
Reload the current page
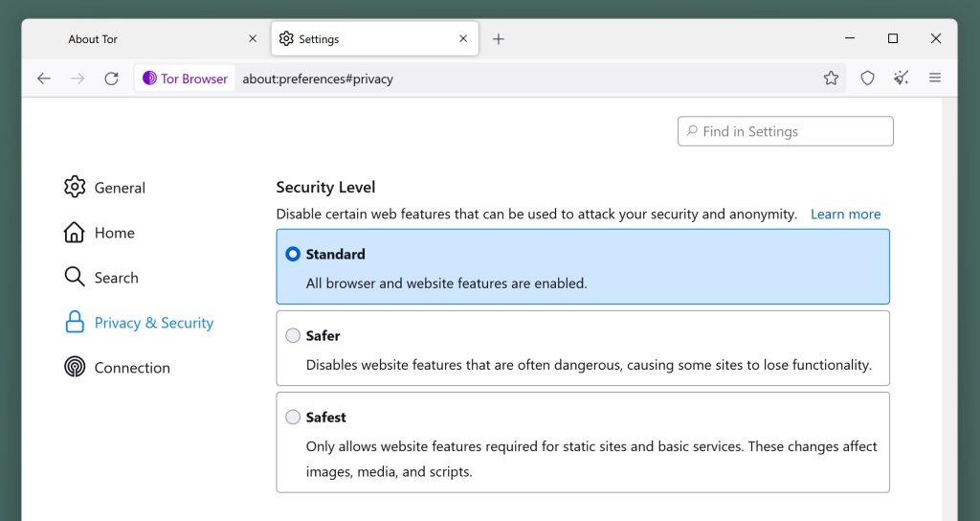(x=111, y=79)
